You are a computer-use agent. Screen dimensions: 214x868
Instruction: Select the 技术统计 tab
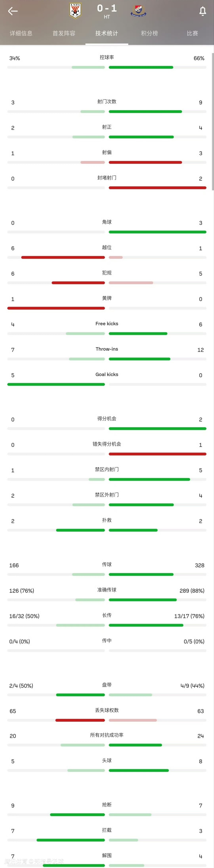tap(107, 33)
